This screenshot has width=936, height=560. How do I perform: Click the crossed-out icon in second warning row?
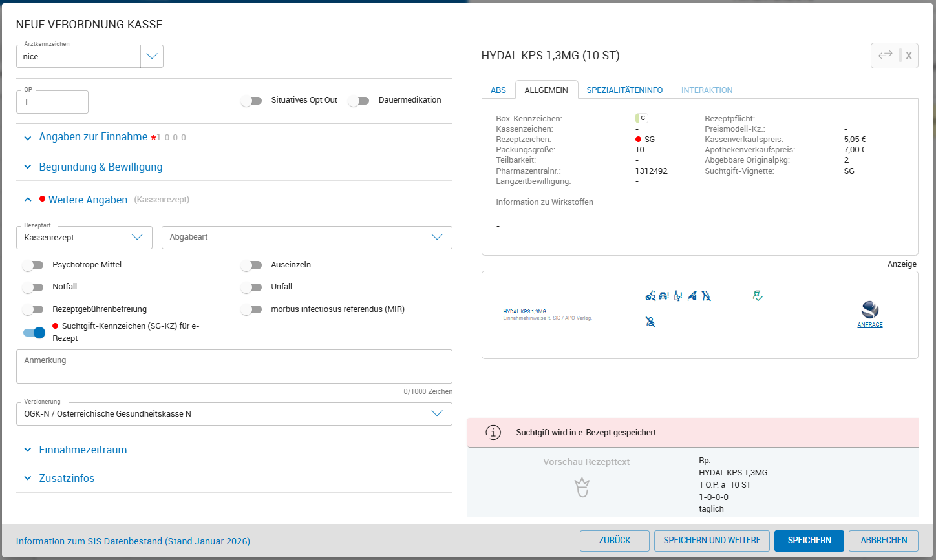650,322
